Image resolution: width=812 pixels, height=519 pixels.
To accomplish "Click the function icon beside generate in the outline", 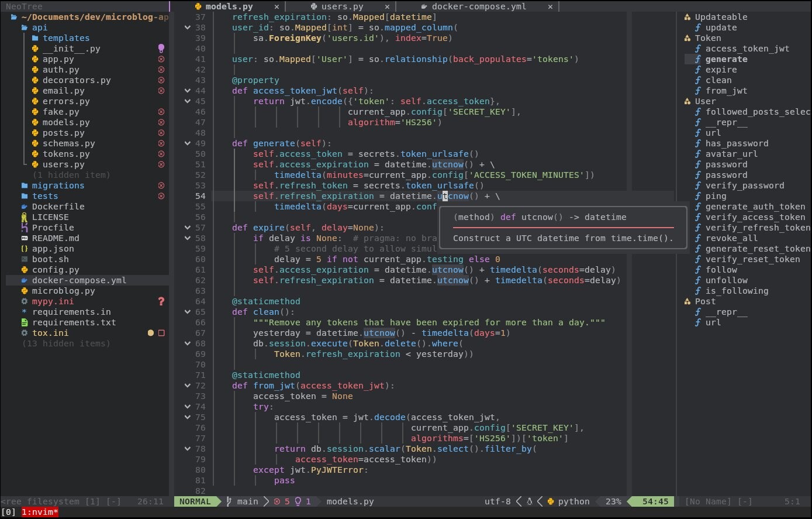I will point(697,59).
